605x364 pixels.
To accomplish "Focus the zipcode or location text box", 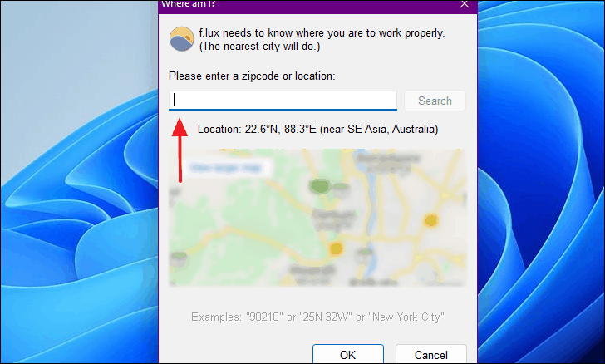I will click(x=283, y=101).
